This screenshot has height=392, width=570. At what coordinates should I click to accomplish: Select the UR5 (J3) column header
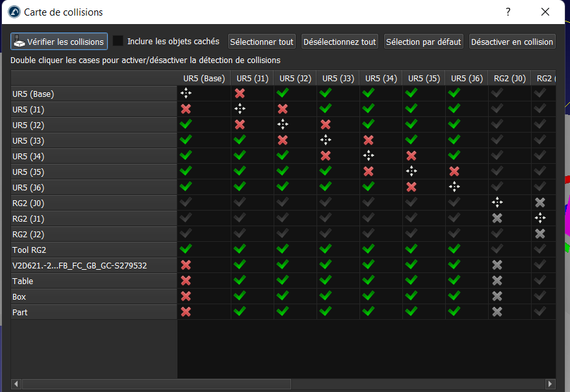pyautogui.click(x=338, y=79)
